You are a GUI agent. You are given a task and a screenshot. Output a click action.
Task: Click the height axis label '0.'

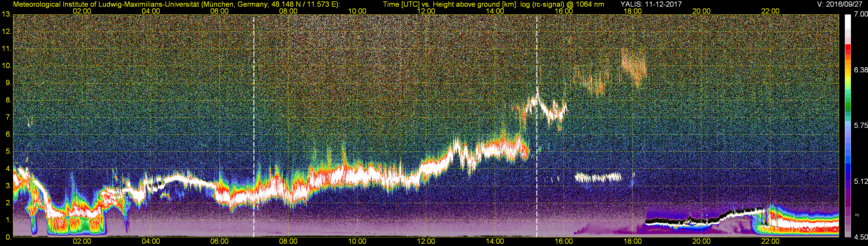[x=8, y=237]
